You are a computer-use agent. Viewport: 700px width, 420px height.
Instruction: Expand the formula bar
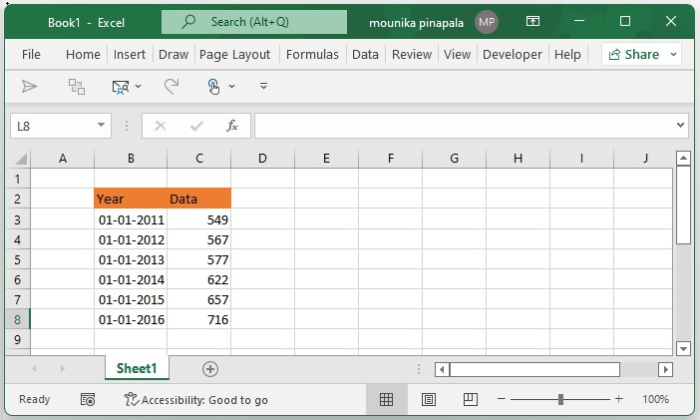pyautogui.click(x=680, y=126)
